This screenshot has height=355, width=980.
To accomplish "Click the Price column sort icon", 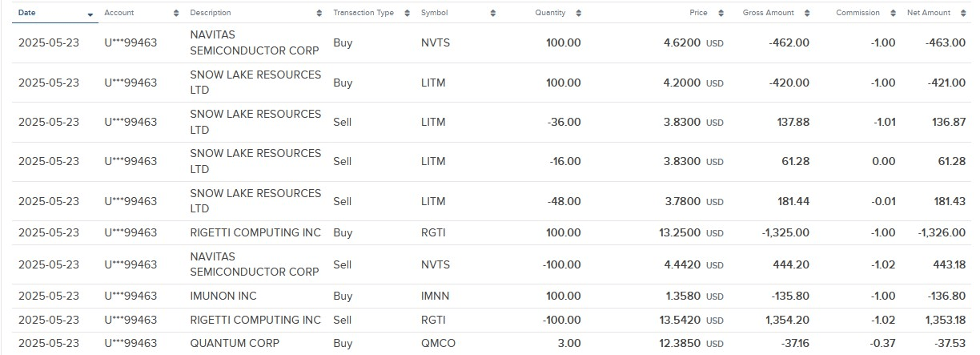I will pos(721,13).
